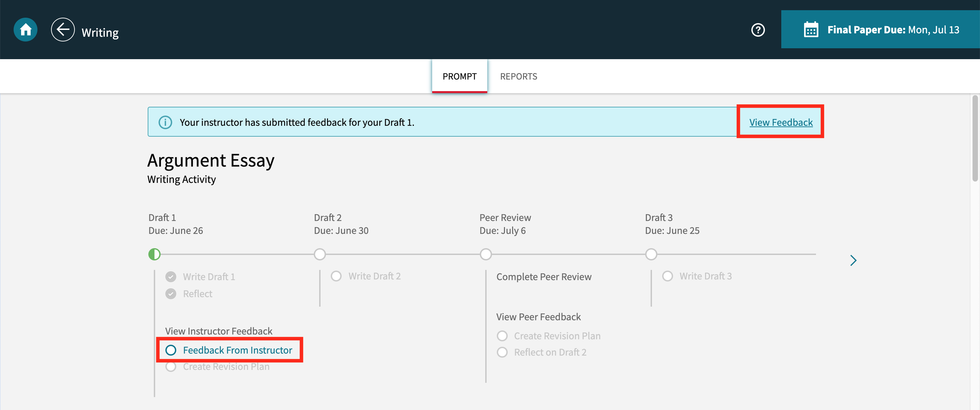Click the Draft 1 progress indicator showing partial completion
Image resolution: width=980 pixels, height=410 pixels.
pos(154,254)
